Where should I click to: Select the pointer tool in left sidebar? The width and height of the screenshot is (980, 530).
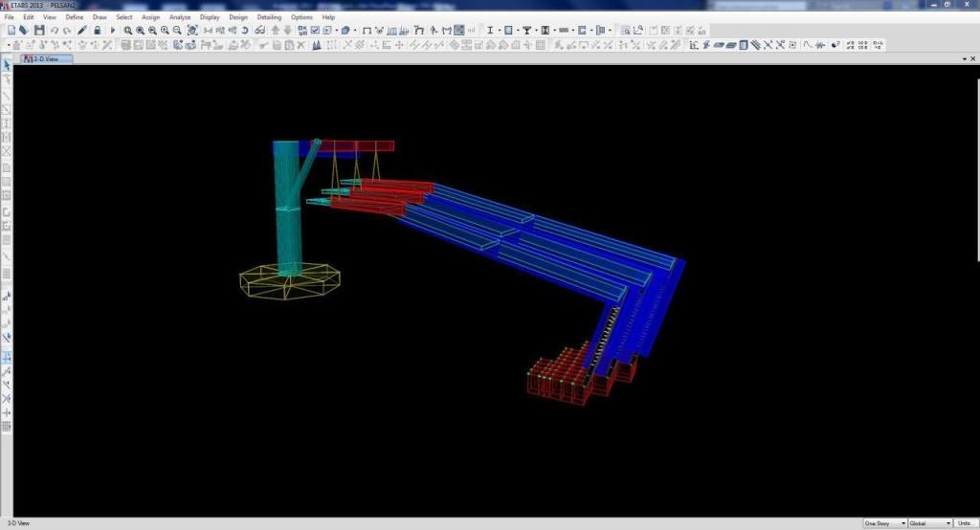coord(7,65)
